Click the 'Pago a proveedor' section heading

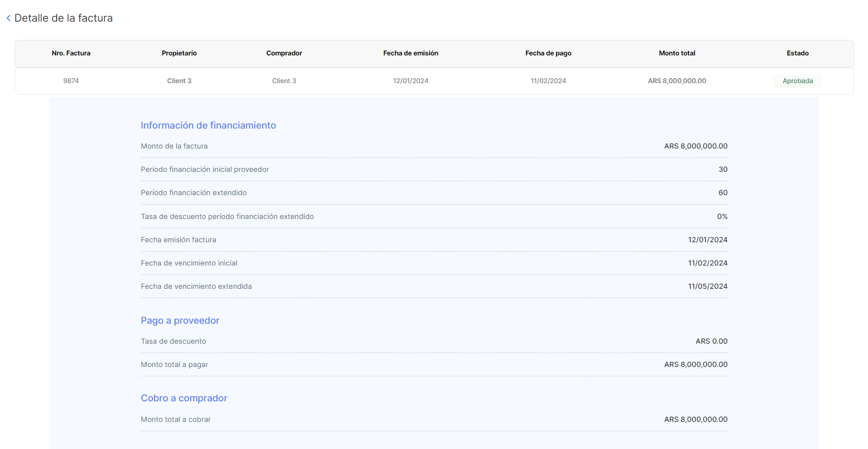tap(180, 320)
